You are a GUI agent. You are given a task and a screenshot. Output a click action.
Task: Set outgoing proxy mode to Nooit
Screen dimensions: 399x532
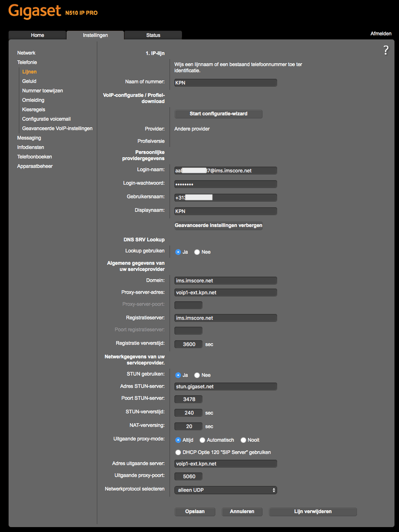243,440
